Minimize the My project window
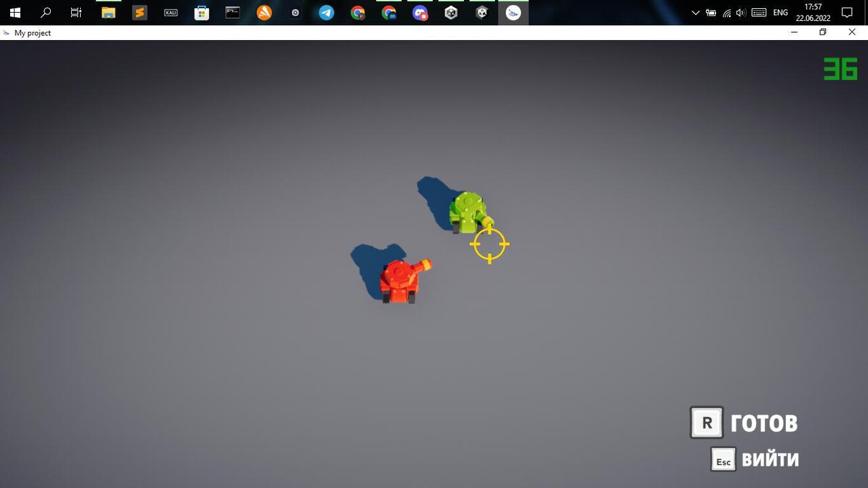This screenshot has height=488, width=868. point(794,32)
